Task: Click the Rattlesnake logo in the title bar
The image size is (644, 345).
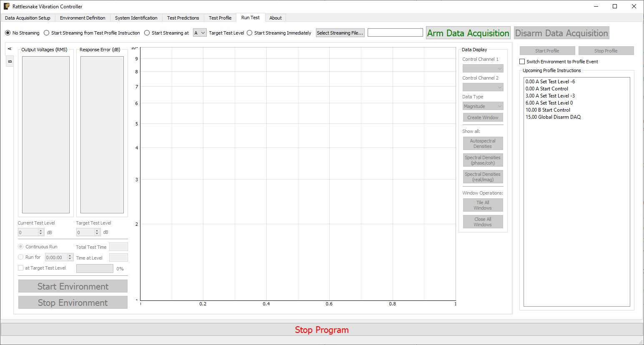Action: coord(6,6)
